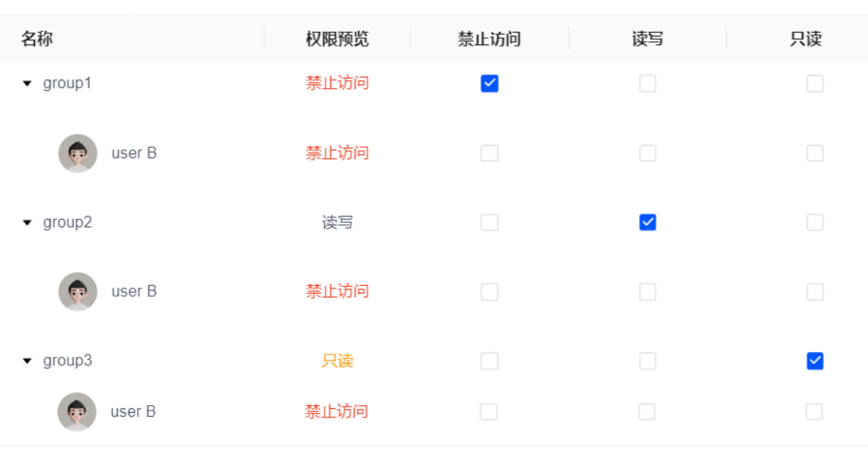868x451 pixels.
Task: Uncheck 只读 checkbox for group3
Action: [x=815, y=361]
